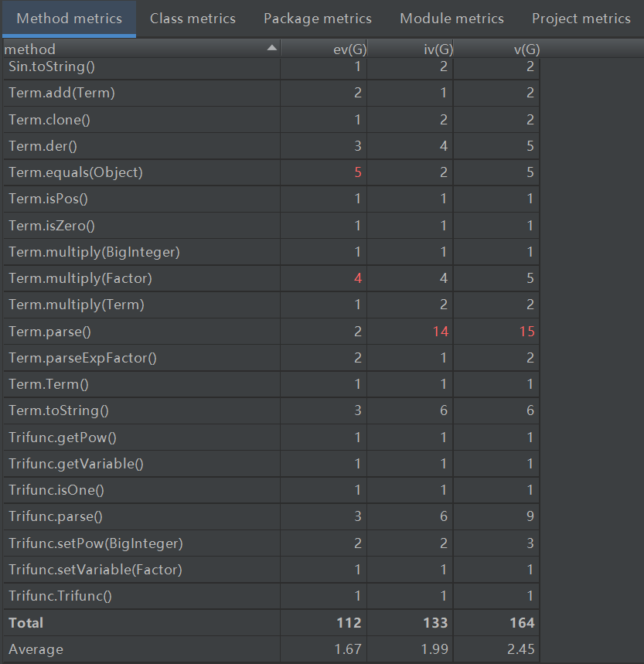Select the Trifunc.setPow(BigInteger) row
The width and height of the screenshot is (644, 664).
click(x=96, y=543)
